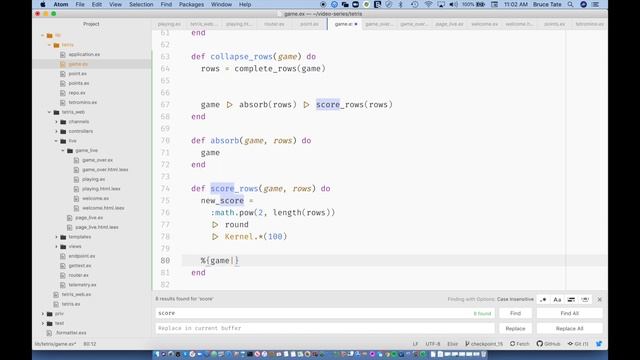Click the git Fetch button

[519, 344]
